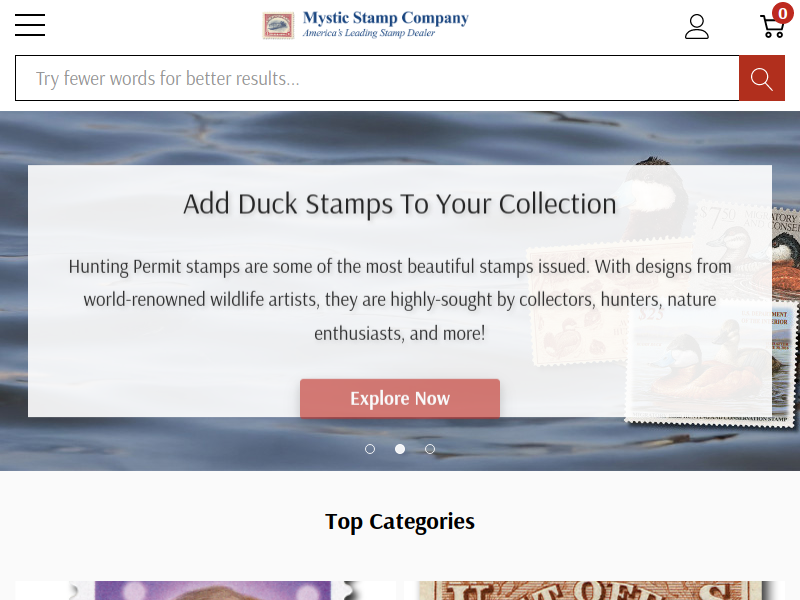Click the Top Categories heading
Screen dimensions: 800x600
point(400,522)
